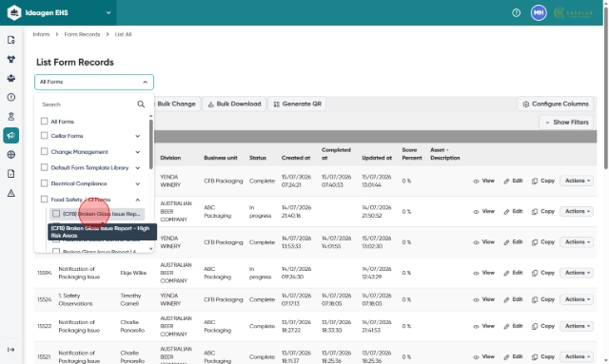Expand sidebar with the arrow icon
The image size is (609, 364).
[10, 350]
